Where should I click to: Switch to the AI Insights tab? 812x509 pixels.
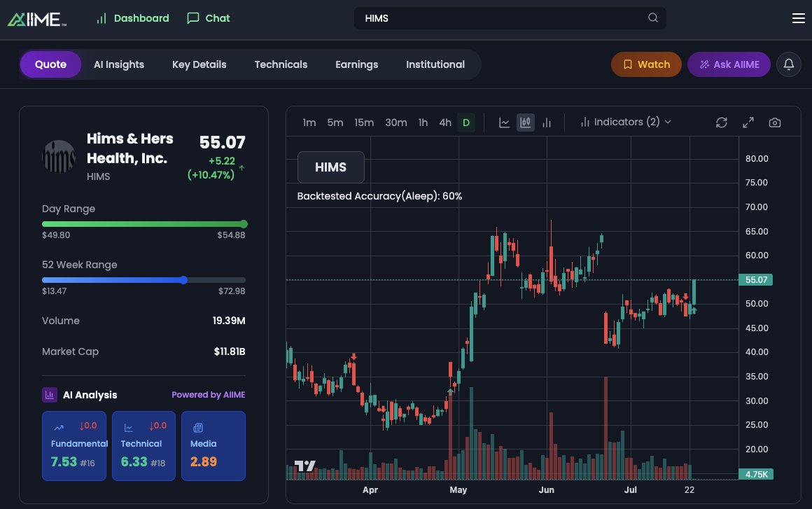119,64
